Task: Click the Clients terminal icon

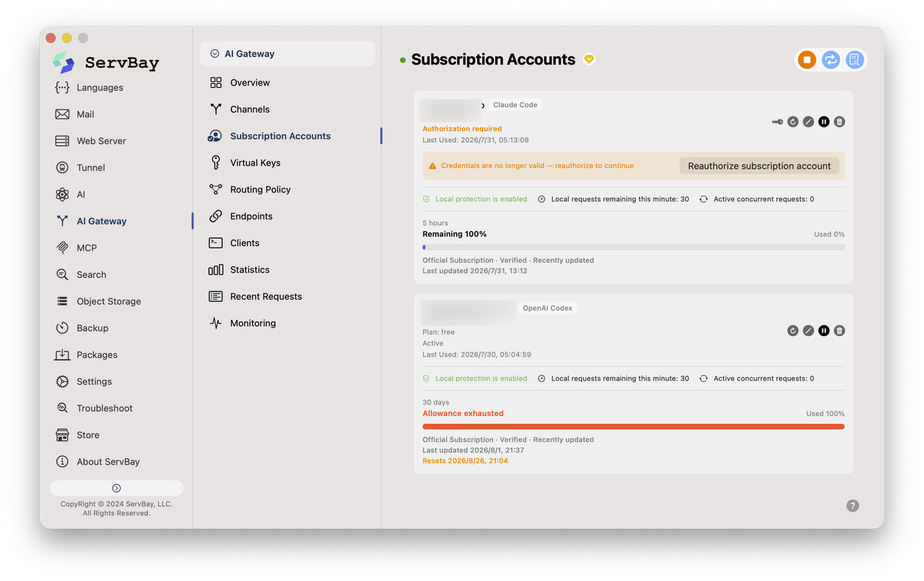Action: tap(216, 243)
